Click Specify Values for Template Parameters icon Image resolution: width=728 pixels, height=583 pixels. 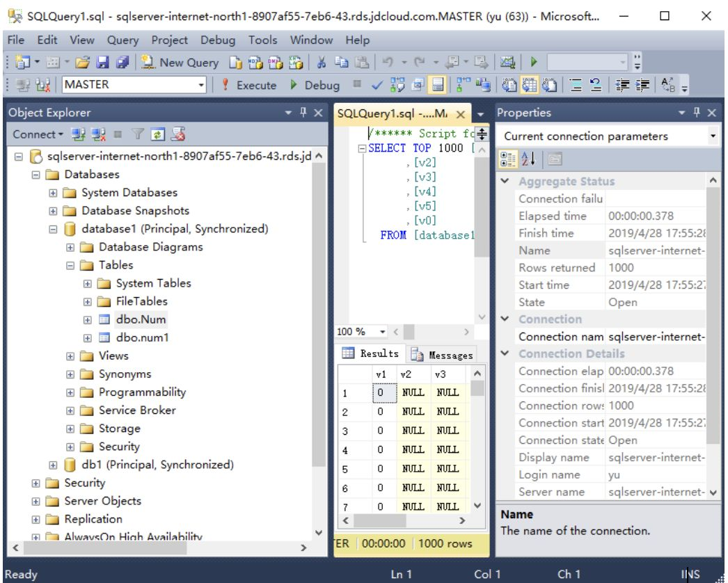coord(667,85)
